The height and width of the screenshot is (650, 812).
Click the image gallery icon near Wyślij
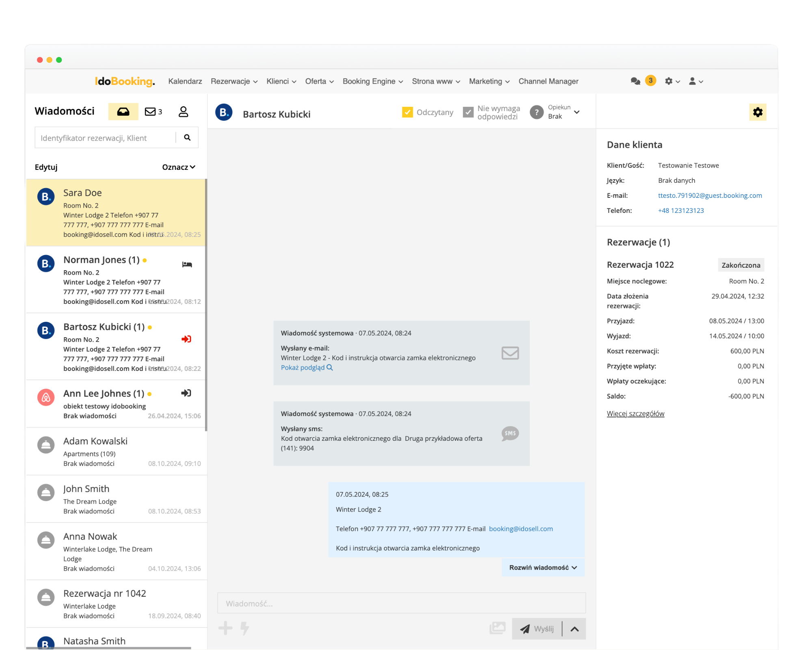click(497, 628)
